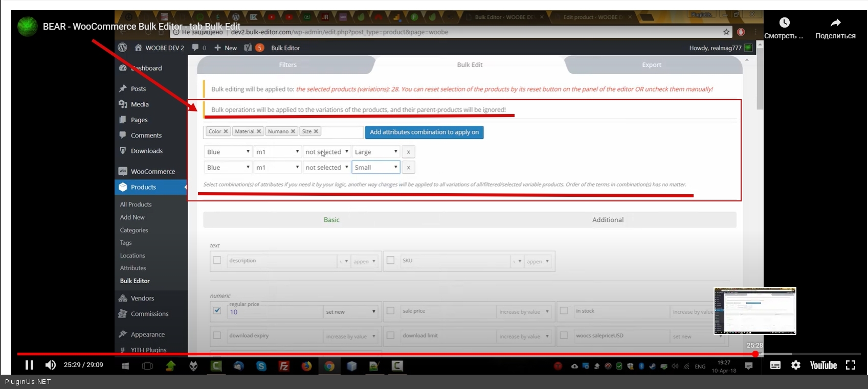Viewport: 868px width, 389px height.
Task: Enter fullscreen video mode
Action: tap(850, 365)
